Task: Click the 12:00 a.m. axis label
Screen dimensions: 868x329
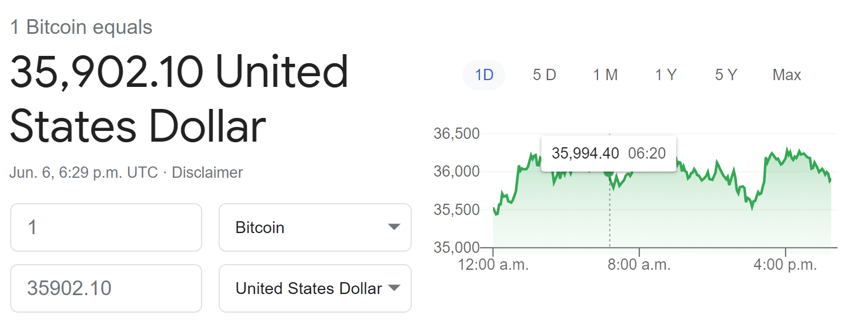Action: 493,265
